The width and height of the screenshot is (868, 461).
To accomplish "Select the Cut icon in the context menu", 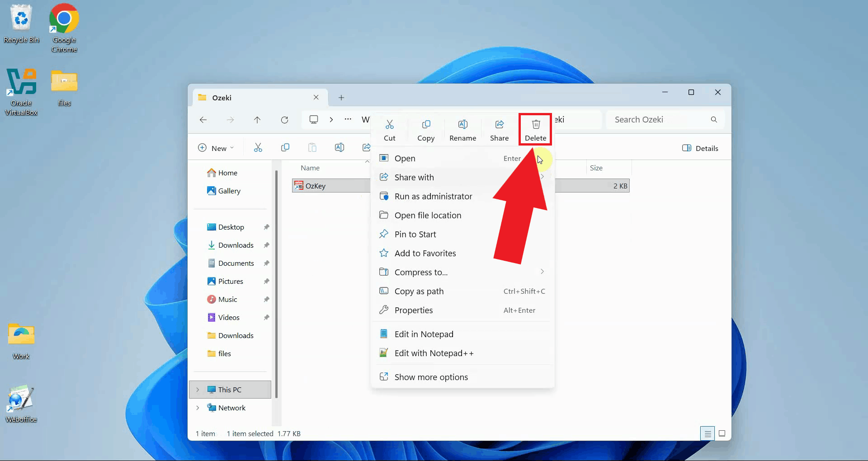I will pos(390,129).
